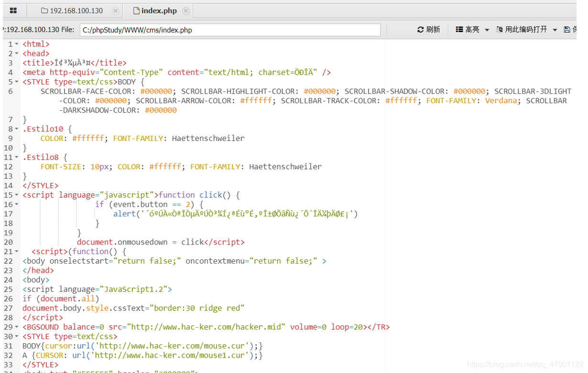588x373 pixels.
Task: Click the alert call on line 17
Action: point(124,214)
